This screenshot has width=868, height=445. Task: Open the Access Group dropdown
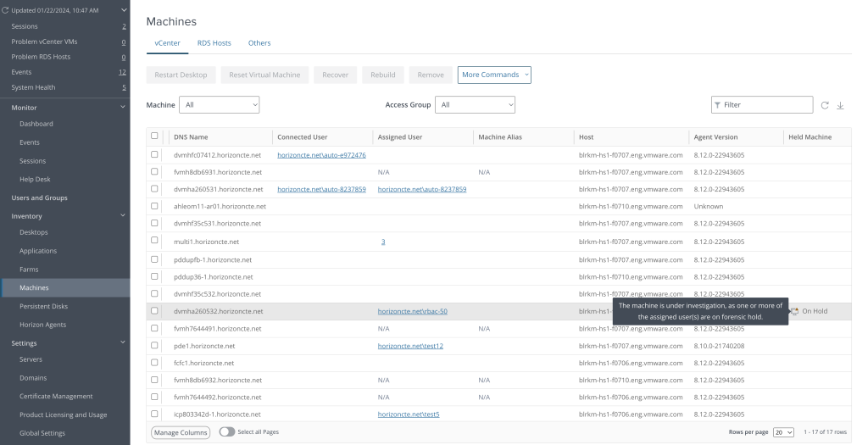pyautogui.click(x=475, y=105)
